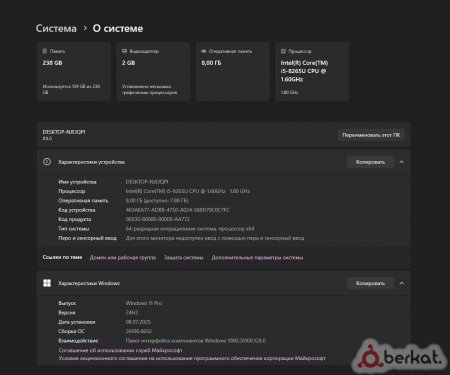Click the Сборка ОС label
450x375 pixels.
[71, 331]
